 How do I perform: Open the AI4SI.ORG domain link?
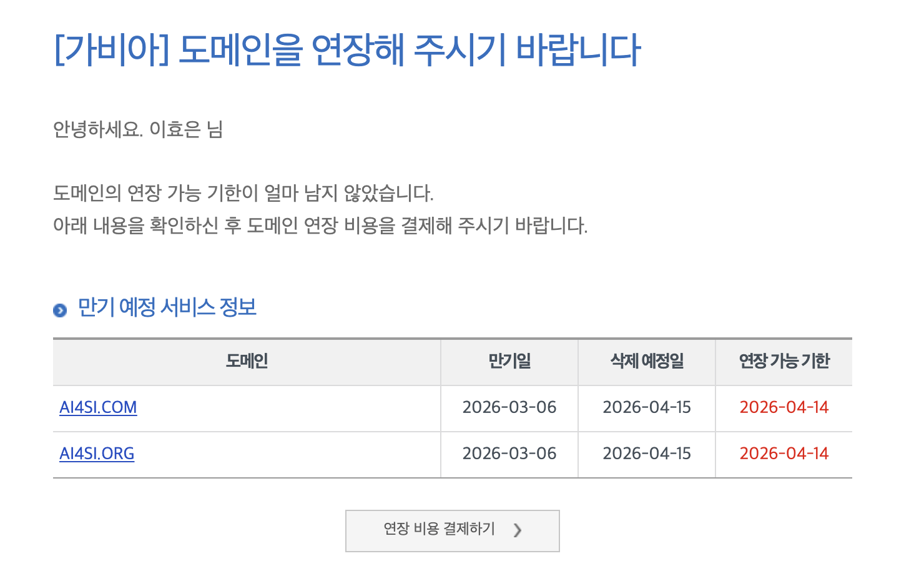click(97, 454)
